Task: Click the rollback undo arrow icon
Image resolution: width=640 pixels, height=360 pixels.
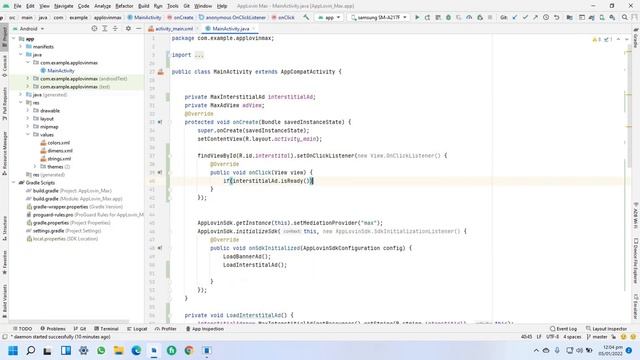Action: click(556, 18)
